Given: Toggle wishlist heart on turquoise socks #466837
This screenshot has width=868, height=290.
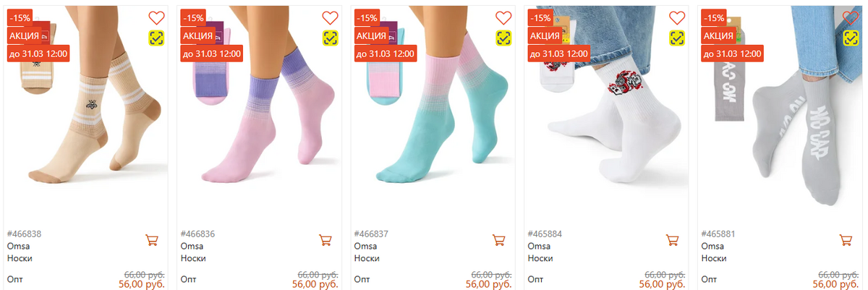Looking at the screenshot, I should 503,18.
